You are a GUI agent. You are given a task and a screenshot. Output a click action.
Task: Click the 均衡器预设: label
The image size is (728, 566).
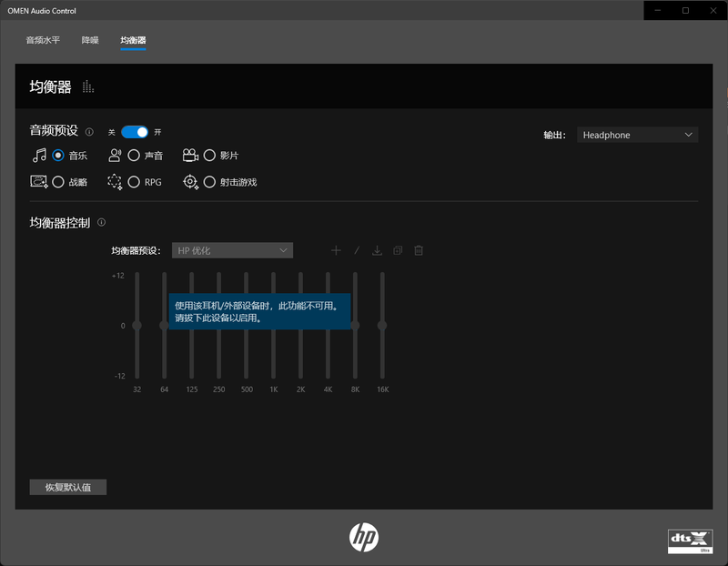(x=136, y=251)
